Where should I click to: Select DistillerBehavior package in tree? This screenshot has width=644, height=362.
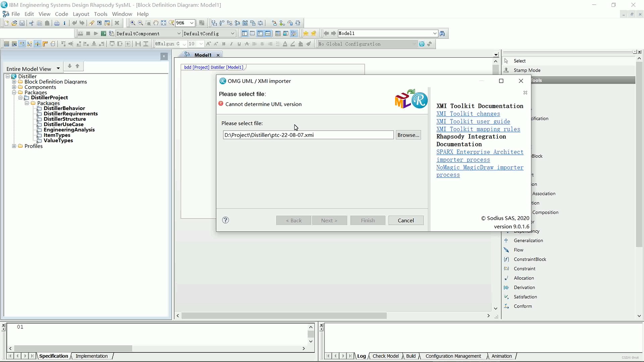point(64,108)
